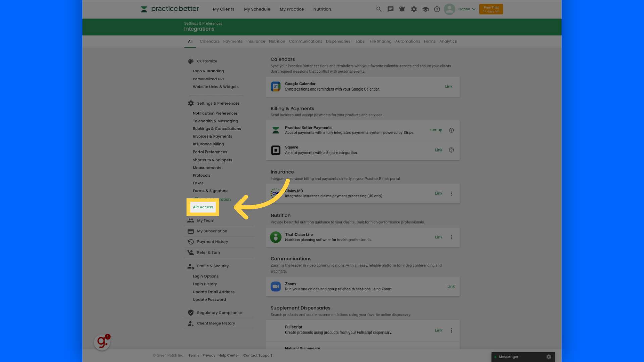Switch to the Automations tab
This screenshot has height=362, width=644.
tap(408, 41)
